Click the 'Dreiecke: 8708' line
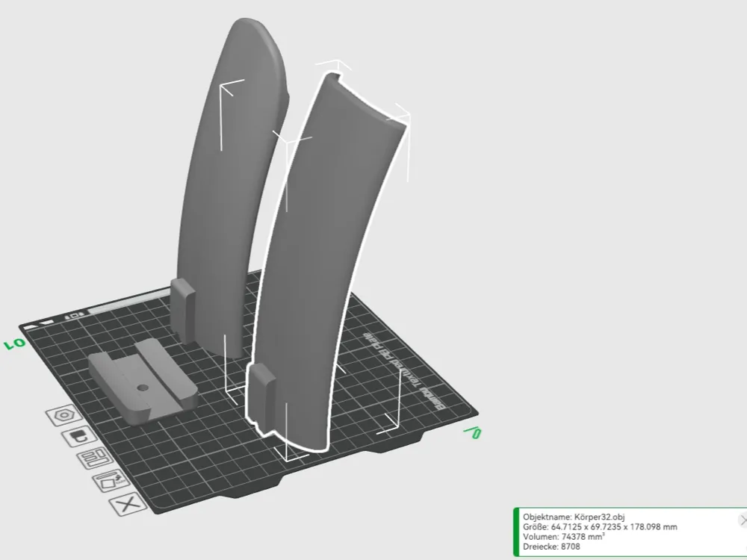Image resolution: width=747 pixels, height=560 pixels. click(551, 547)
